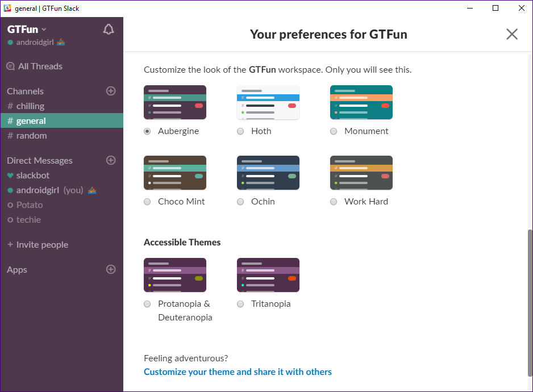Viewport: 533px width, 392px height.
Task: Click the Monument theme preview thumbnail
Action: point(361,102)
